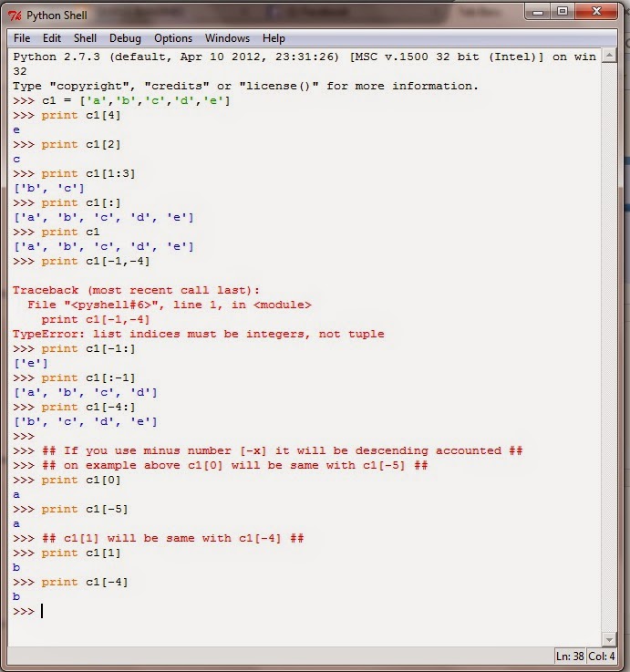Click the 'print c1[2]' line

pos(81,144)
